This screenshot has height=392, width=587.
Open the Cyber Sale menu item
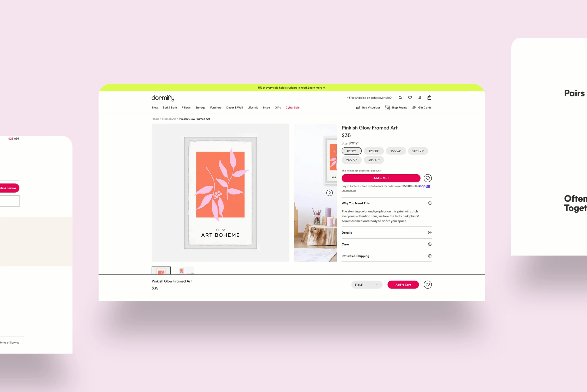293,108
